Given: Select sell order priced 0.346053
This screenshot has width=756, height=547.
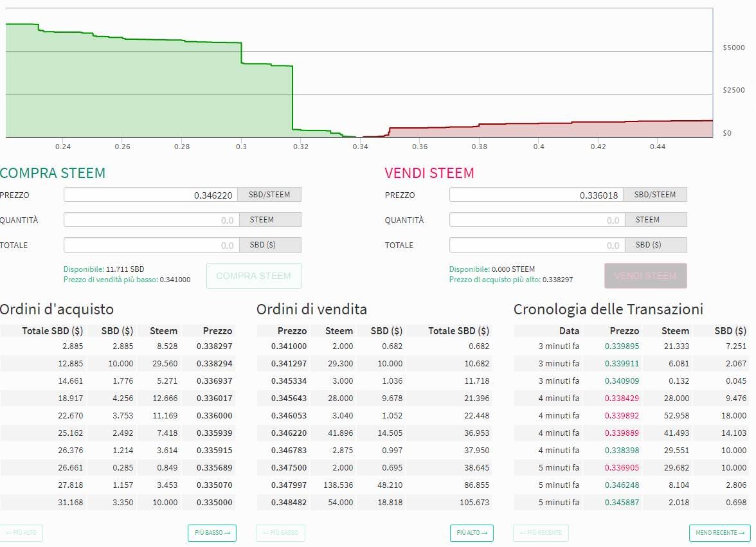Looking at the screenshot, I should click(375, 415).
